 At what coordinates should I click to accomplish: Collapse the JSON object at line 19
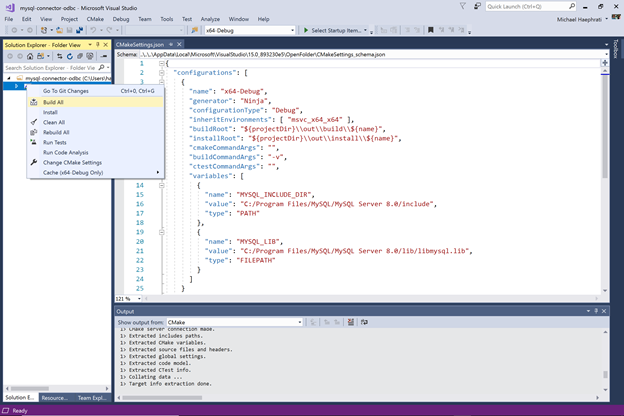162,232
